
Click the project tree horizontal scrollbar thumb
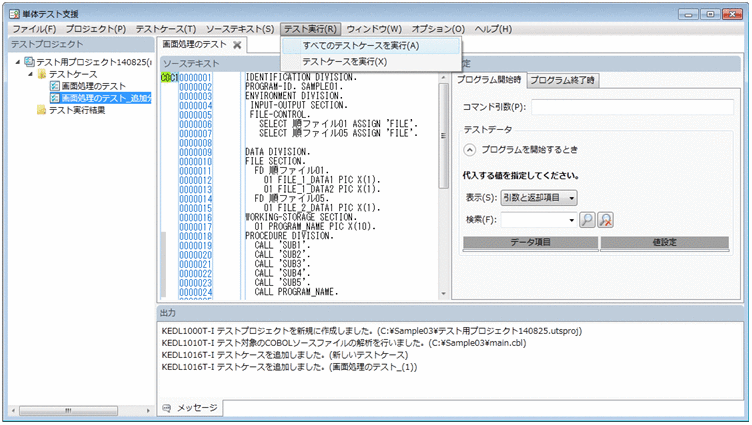[x=68, y=411]
